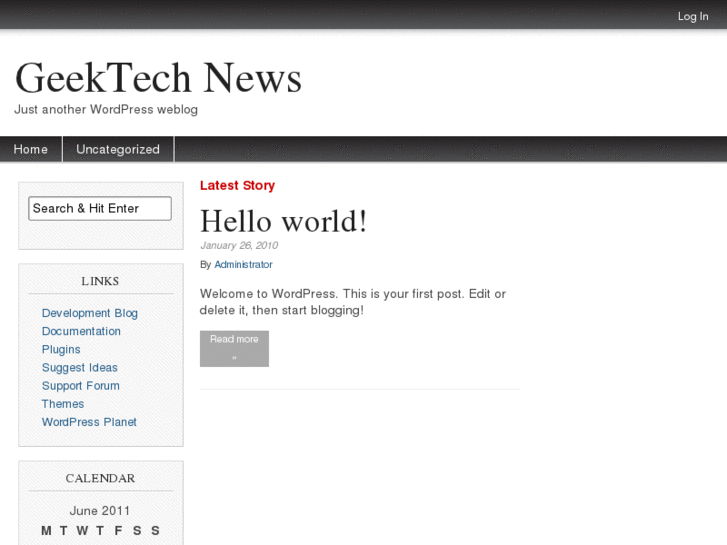This screenshot has height=545, width=727.
Task: Click the January 26, 2010 date
Action: coord(239,245)
